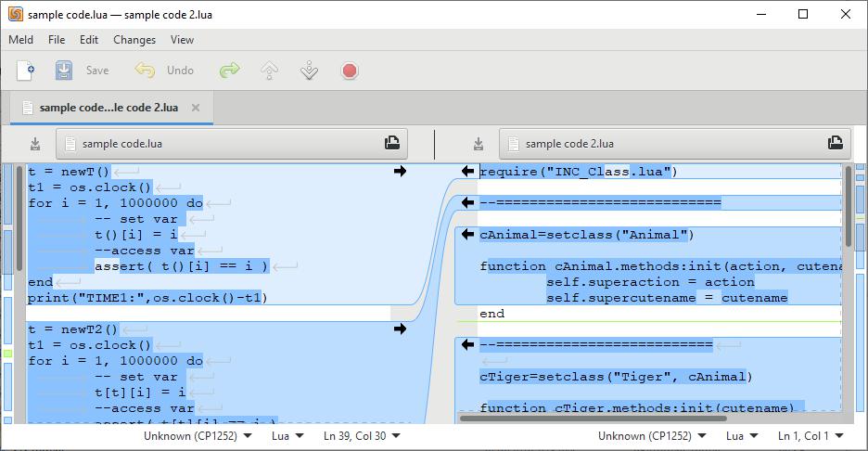This screenshot has height=451, width=868.
Task: Click the Save disk icon
Action: [x=64, y=71]
